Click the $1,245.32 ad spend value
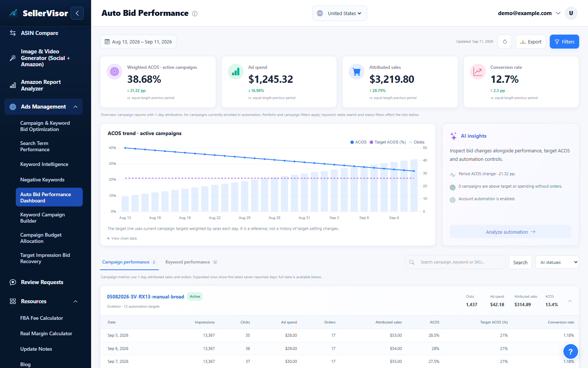588x368 pixels. (x=271, y=79)
